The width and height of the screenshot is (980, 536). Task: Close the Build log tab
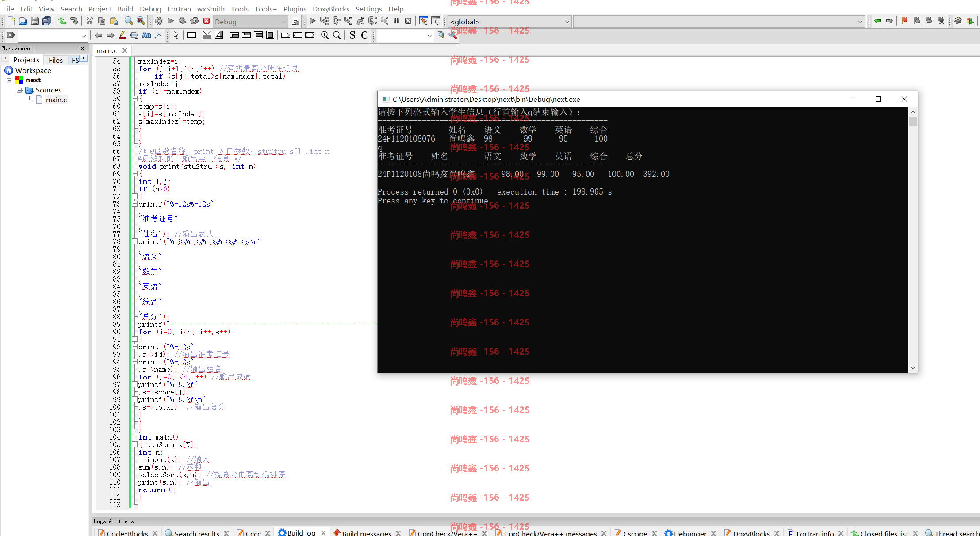point(323,532)
